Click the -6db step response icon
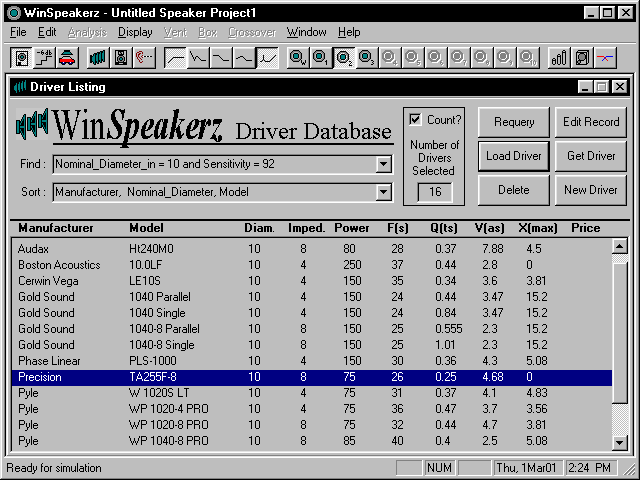The width and height of the screenshot is (640, 480). pos(44,58)
